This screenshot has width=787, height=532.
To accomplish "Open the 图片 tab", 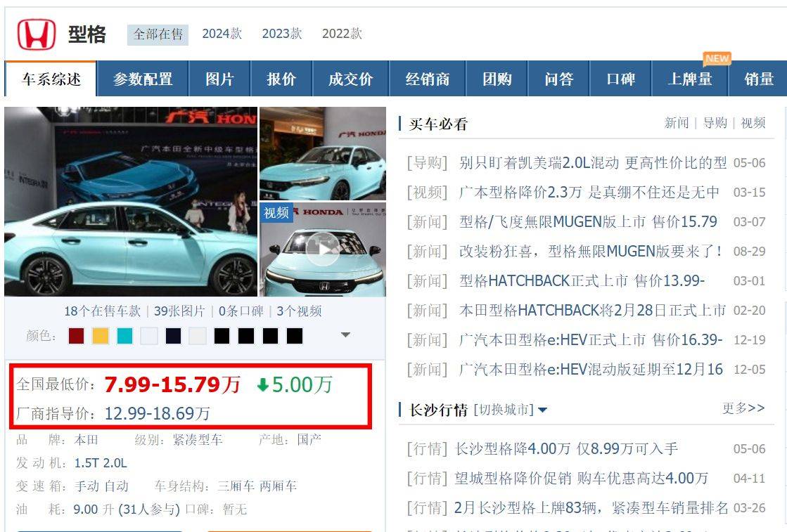I will 220,79.
